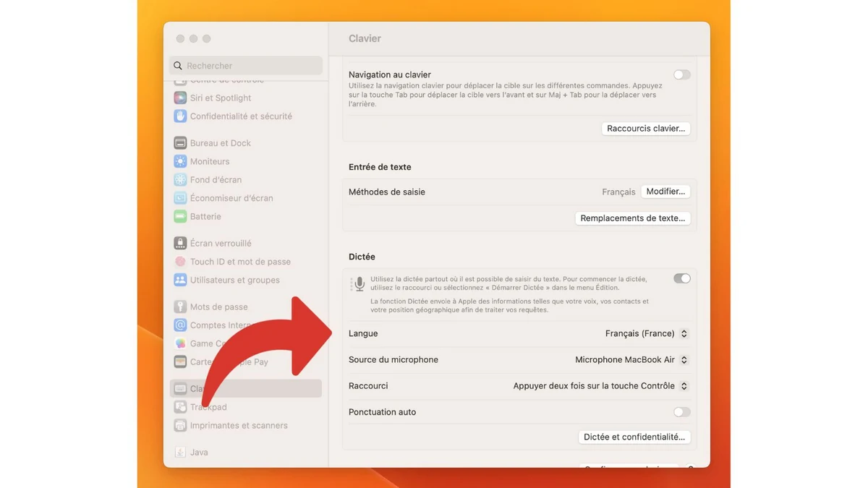Open Langue dropdown Français (France)
This screenshot has width=868, height=488.
[647, 333]
